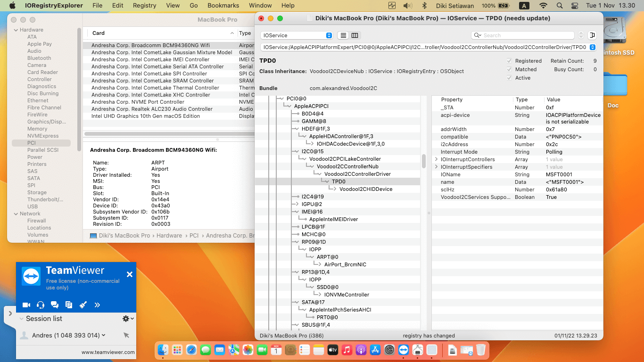Toggle the Matched checkbox

click(509, 69)
